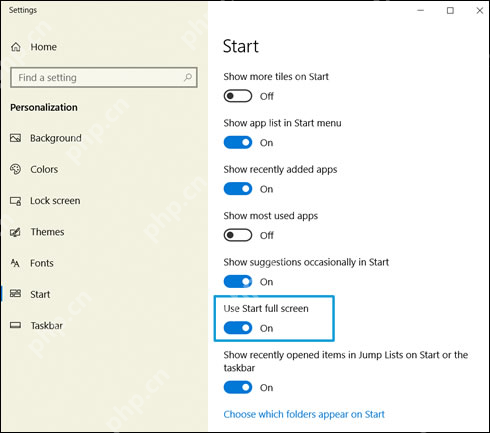Toggle Use Start full screen switch
490x433 pixels.
click(x=238, y=328)
